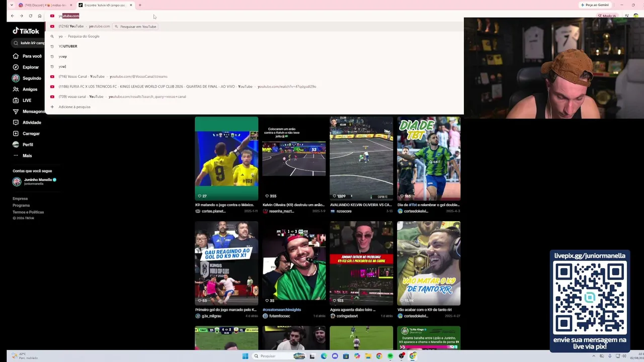Open the 'K9 matando o jogo' video thumbnail
Screen dimensions: 644x362
coord(226,158)
